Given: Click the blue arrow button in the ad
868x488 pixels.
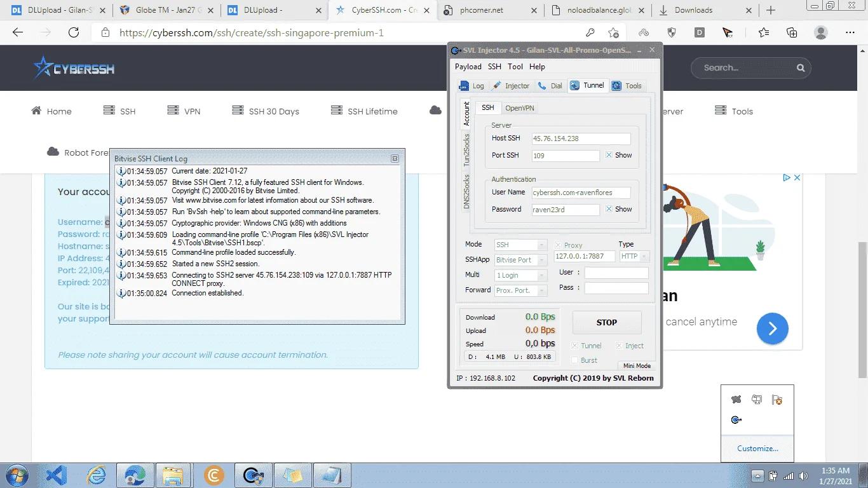Looking at the screenshot, I should [x=773, y=329].
